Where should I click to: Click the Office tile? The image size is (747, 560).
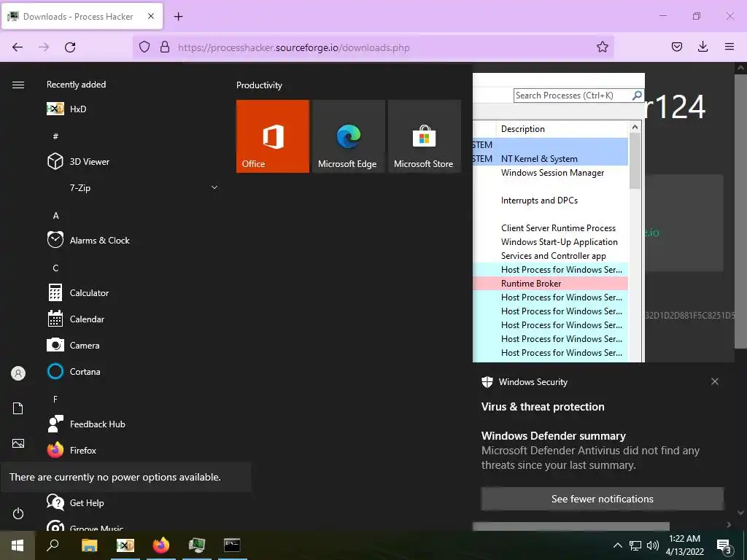pyautogui.click(x=273, y=136)
